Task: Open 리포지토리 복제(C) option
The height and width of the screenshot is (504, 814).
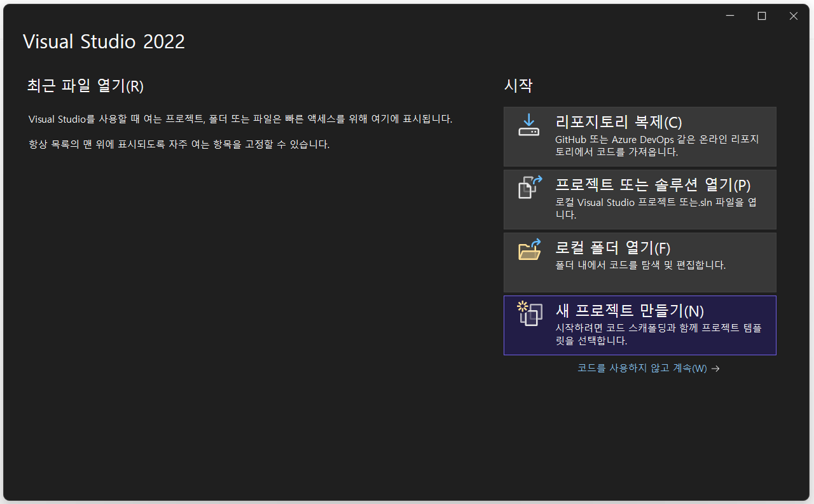Action: coord(640,137)
